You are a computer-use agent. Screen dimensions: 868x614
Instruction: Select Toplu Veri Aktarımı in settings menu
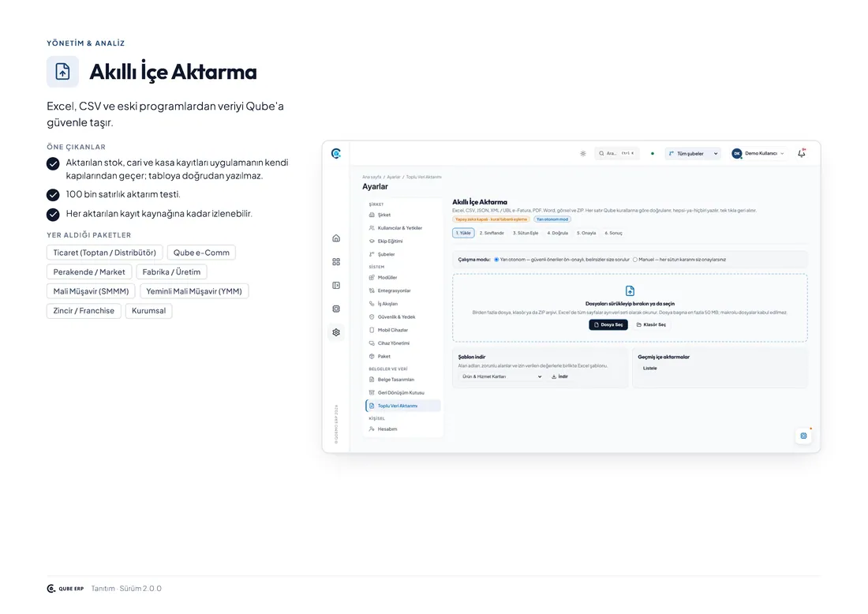[403, 406]
